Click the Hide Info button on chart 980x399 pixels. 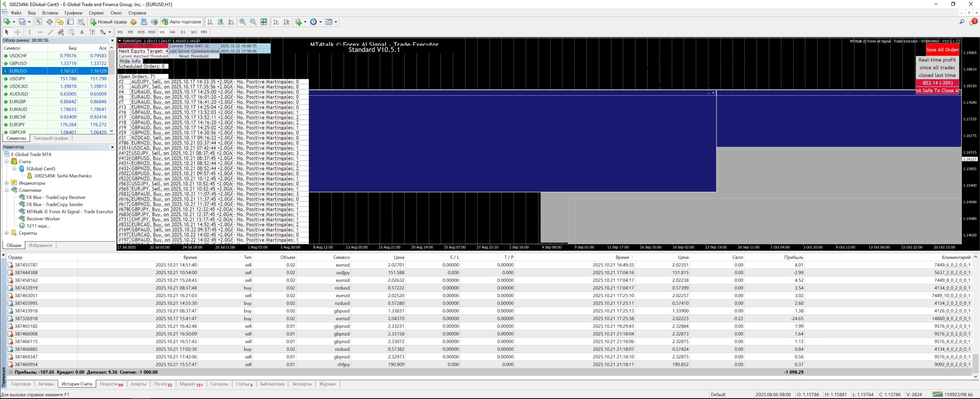[130, 61]
